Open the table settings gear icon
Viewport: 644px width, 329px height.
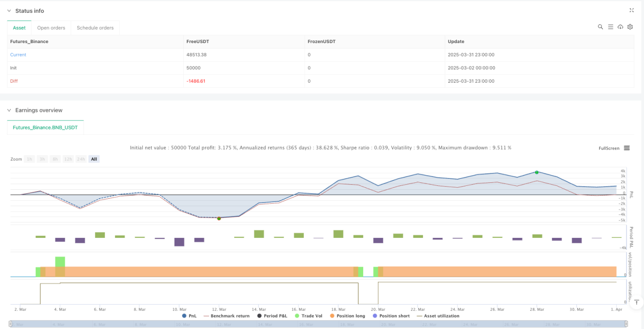point(630,27)
